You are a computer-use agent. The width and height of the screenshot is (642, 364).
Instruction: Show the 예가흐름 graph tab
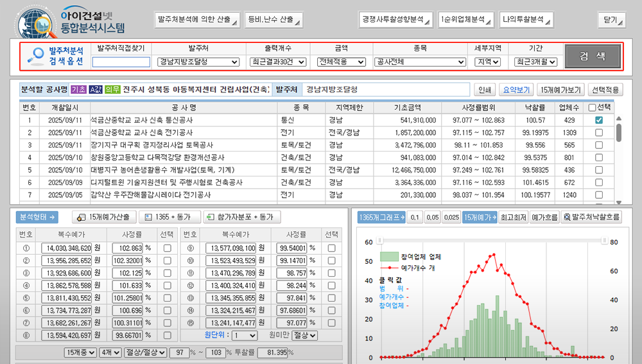(544, 217)
